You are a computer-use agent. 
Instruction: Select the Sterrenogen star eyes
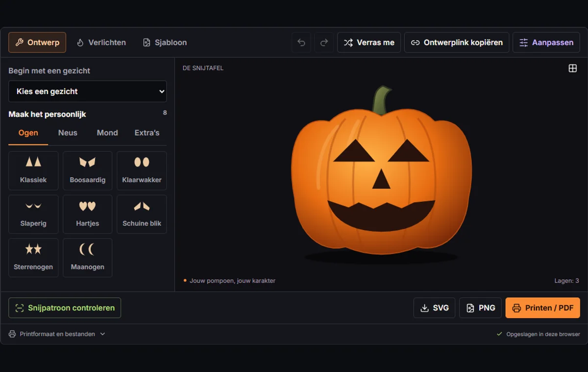33,257
